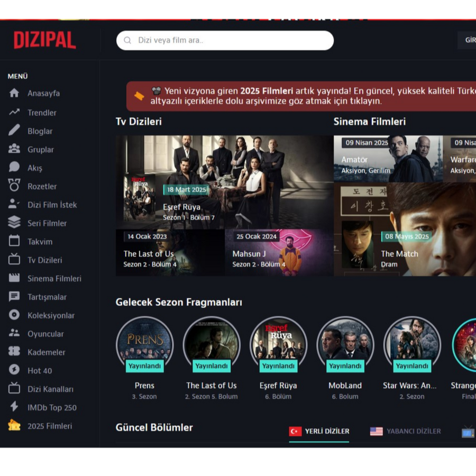
Task: Open the Anasayfa menu link
Action: point(44,93)
